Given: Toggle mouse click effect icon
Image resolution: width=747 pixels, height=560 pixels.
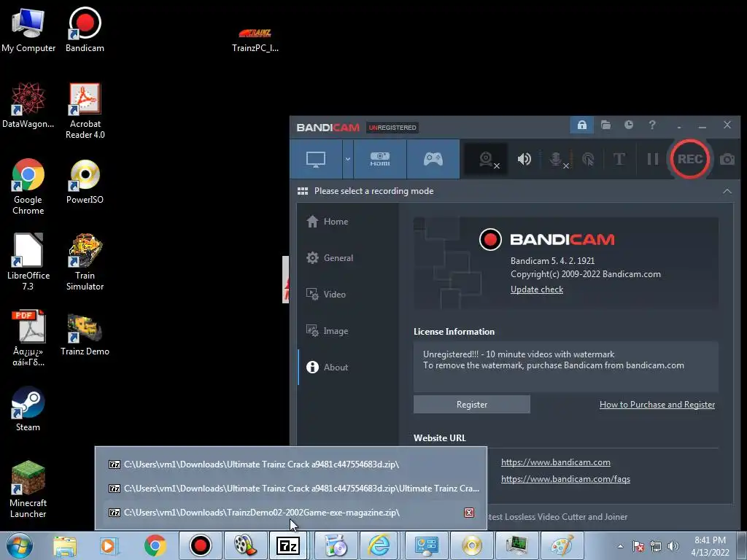Looking at the screenshot, I should click(x=588, y=159).
